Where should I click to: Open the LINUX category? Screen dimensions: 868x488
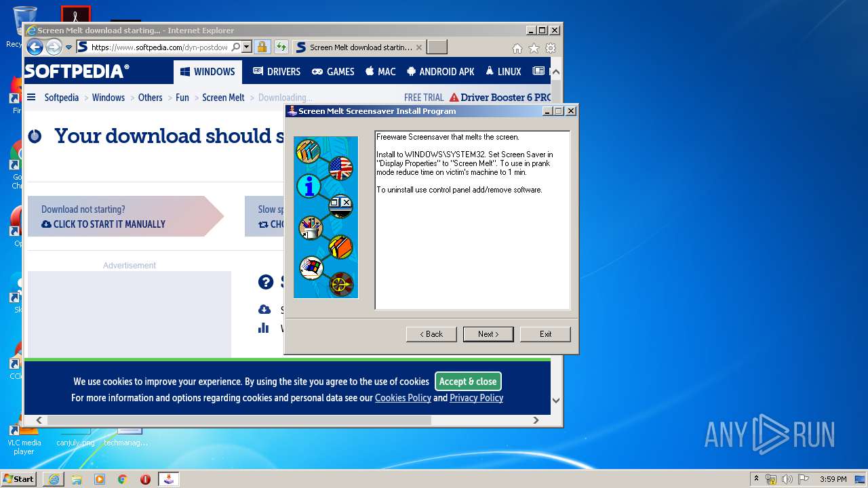(x=503, y=72)
